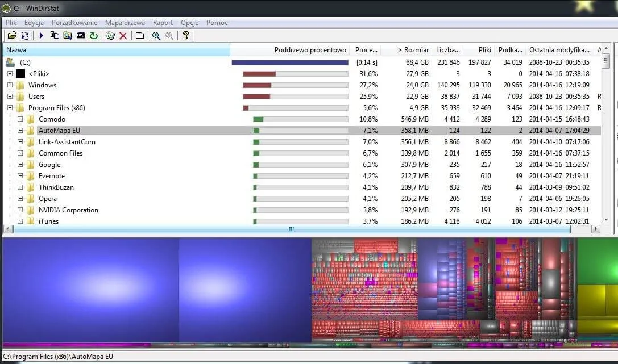Click the Open folder toolbar icon
The width and height of the screenshot is (618, 364).
click(x=11, y=36)
